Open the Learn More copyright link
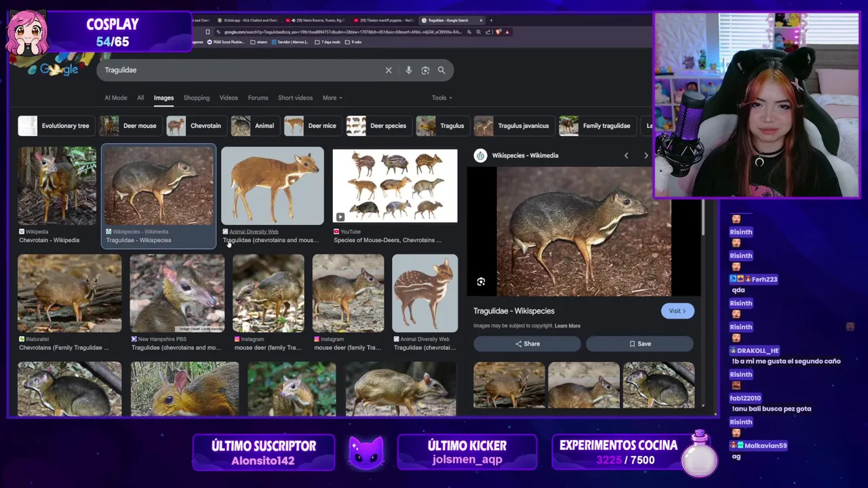868x488 pixels. tap(568, 326)
